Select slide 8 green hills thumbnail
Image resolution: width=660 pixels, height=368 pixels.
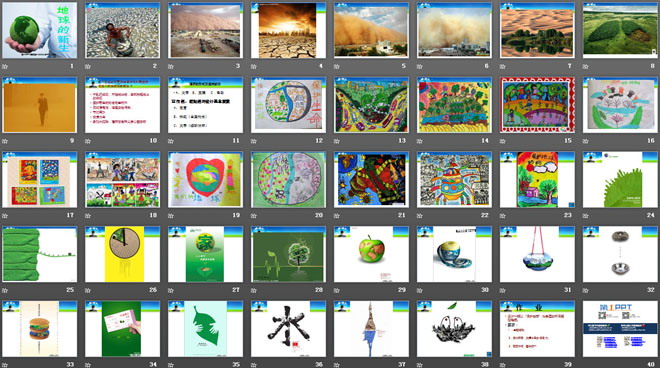(620, 30)
